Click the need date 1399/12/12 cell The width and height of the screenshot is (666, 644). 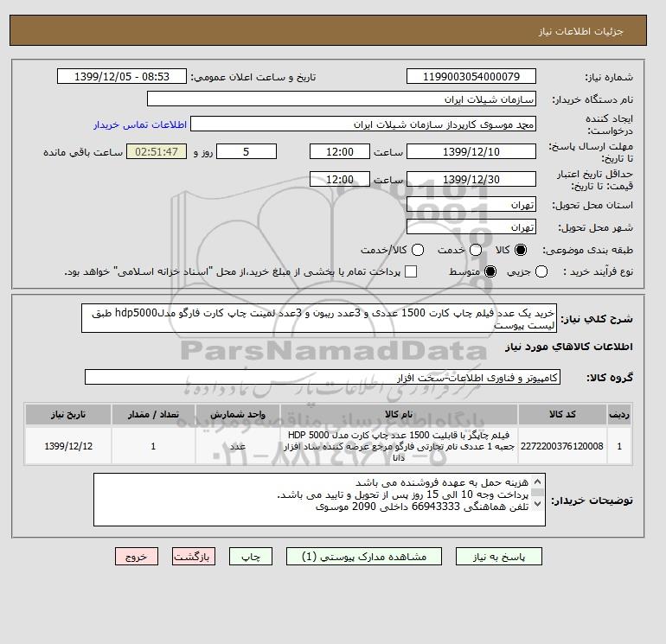68,446
